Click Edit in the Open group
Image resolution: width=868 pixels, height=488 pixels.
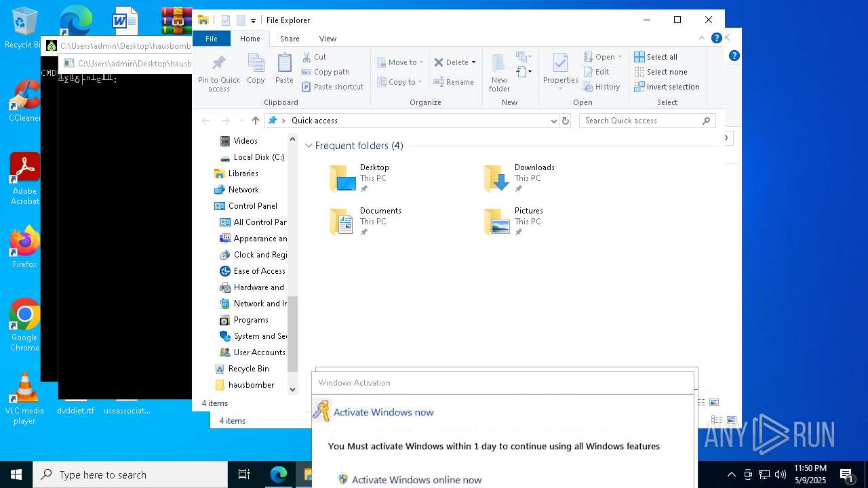[596, 72]
